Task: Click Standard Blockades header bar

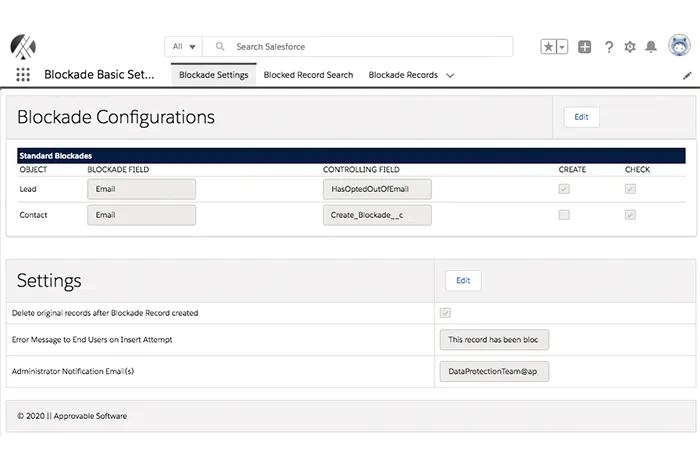Action: (x=351, y=156)
